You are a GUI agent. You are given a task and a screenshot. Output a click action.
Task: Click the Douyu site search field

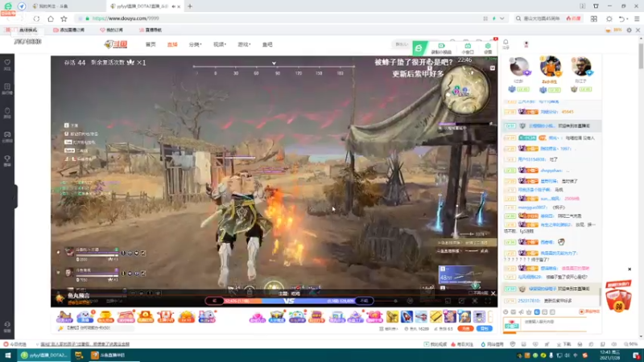point(402,44)
